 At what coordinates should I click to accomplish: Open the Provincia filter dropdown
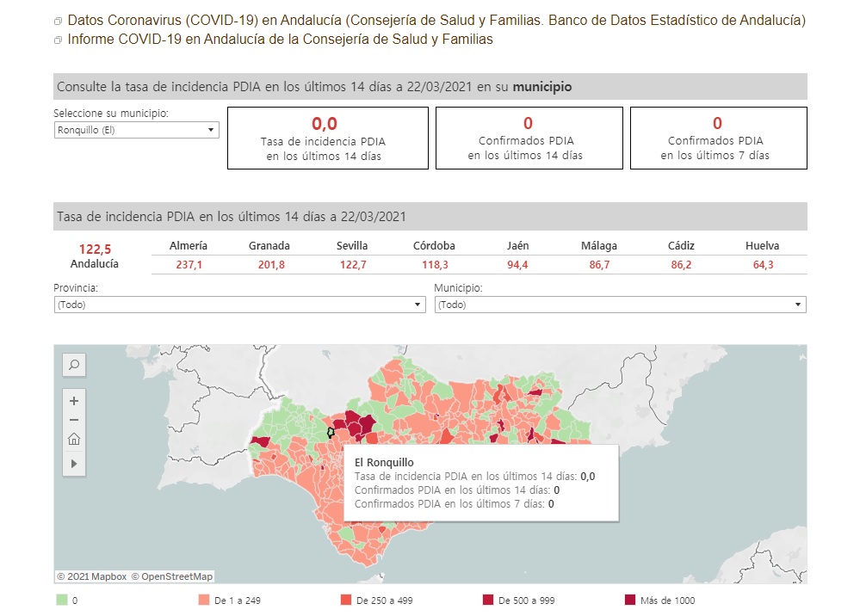click(x=239, y=305)
